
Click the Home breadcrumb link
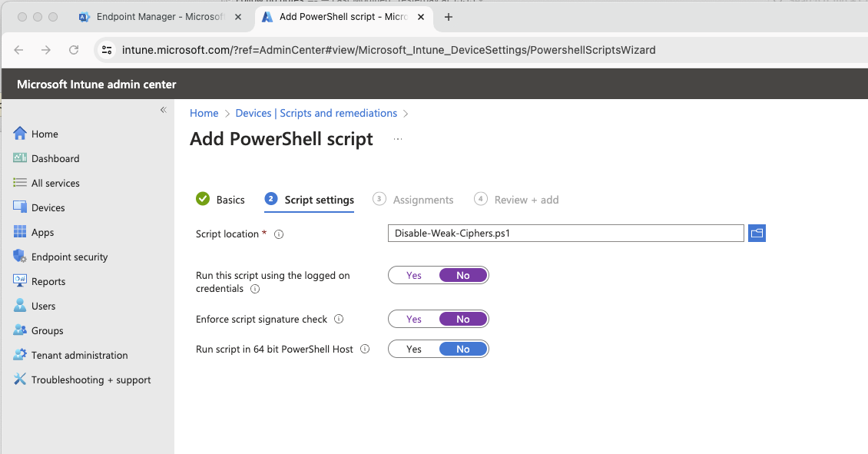coord(204,113)
